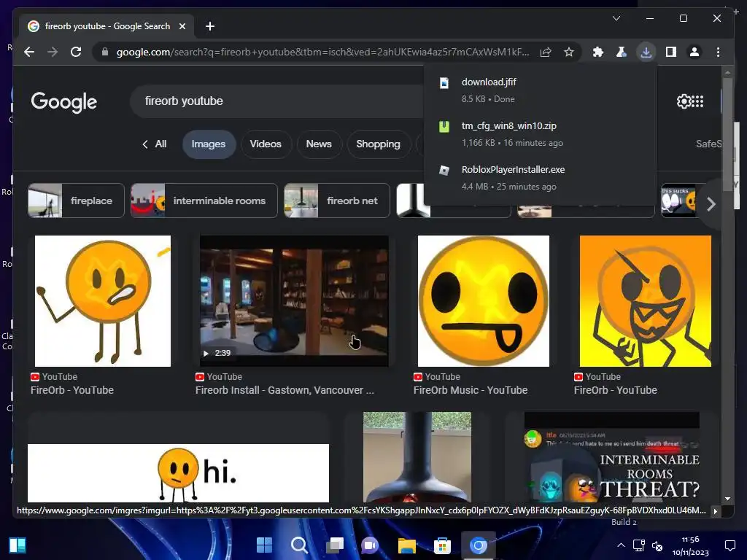Click the share page icon in address bar
Viewport: 747px width, 560px height.
tap(546, 52)
